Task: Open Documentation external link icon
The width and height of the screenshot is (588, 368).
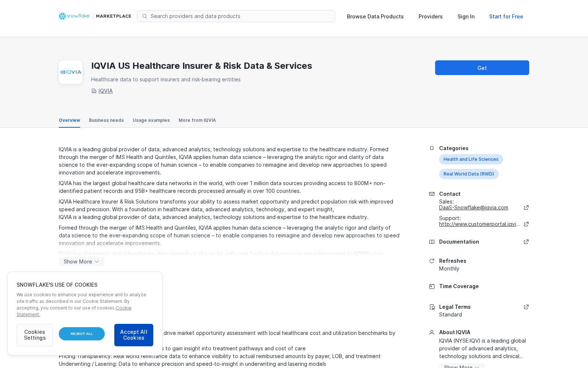Action: [526, 242]
